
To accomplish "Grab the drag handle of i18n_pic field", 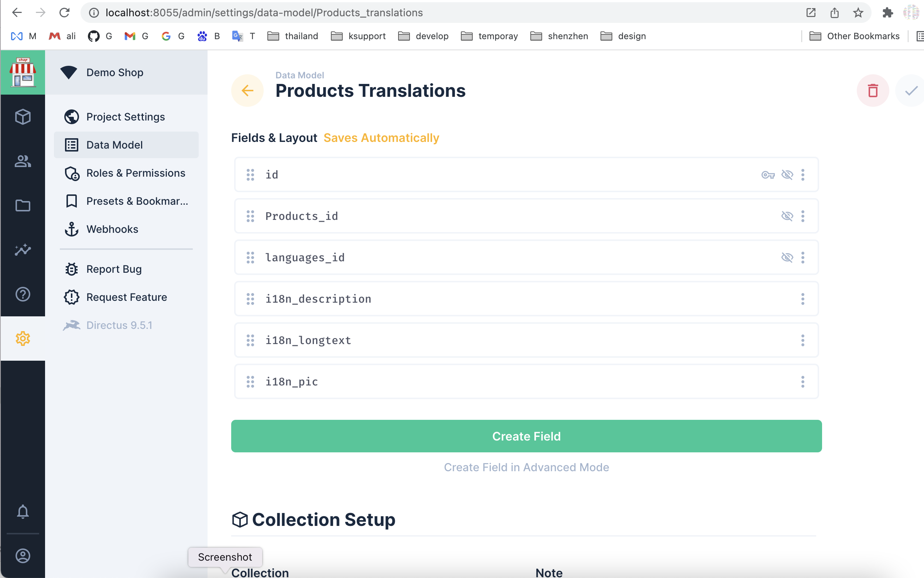I will point(250,381).
